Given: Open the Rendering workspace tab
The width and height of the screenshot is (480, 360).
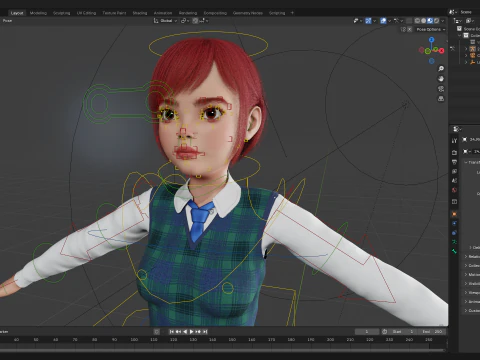Looking at the screenshot, I should pyautogui.click(x=188, y=13).
